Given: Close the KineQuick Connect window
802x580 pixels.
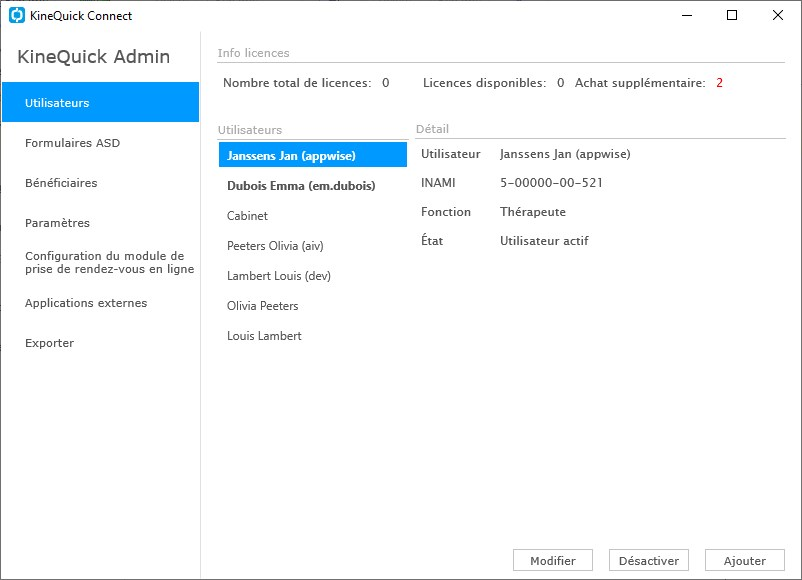Looking at the screenshot, I should point(777,15).
